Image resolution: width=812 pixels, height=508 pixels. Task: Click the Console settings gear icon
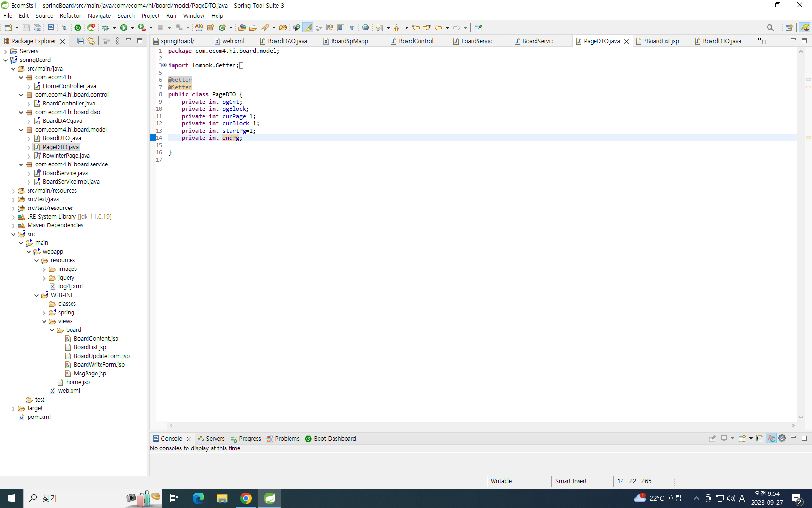tap(782, 438)
